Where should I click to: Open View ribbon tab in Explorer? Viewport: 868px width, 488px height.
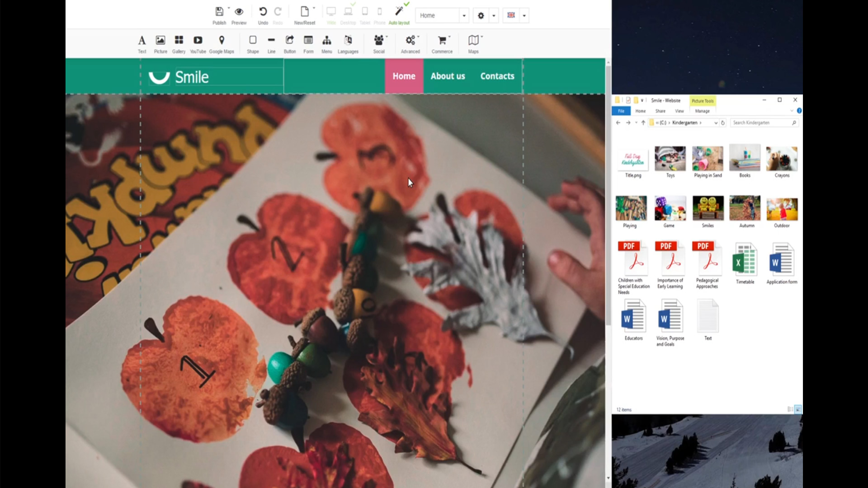(679, 111)
